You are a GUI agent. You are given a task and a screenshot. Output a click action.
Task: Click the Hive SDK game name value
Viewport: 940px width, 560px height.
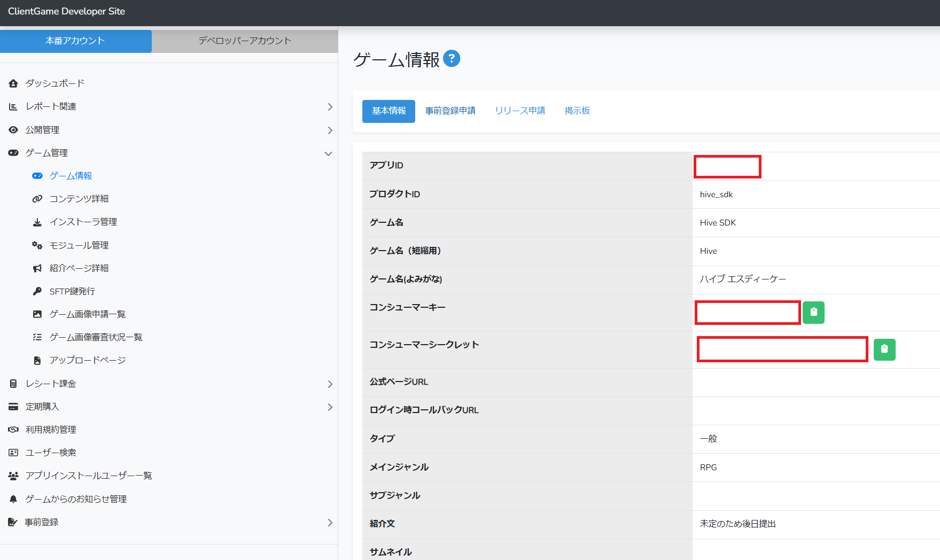click(x=718, y=223)
